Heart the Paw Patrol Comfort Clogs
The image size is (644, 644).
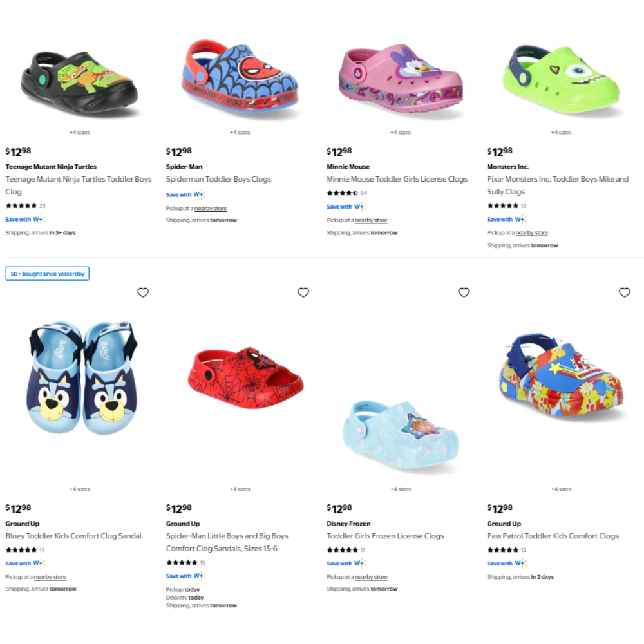(624, 292)
